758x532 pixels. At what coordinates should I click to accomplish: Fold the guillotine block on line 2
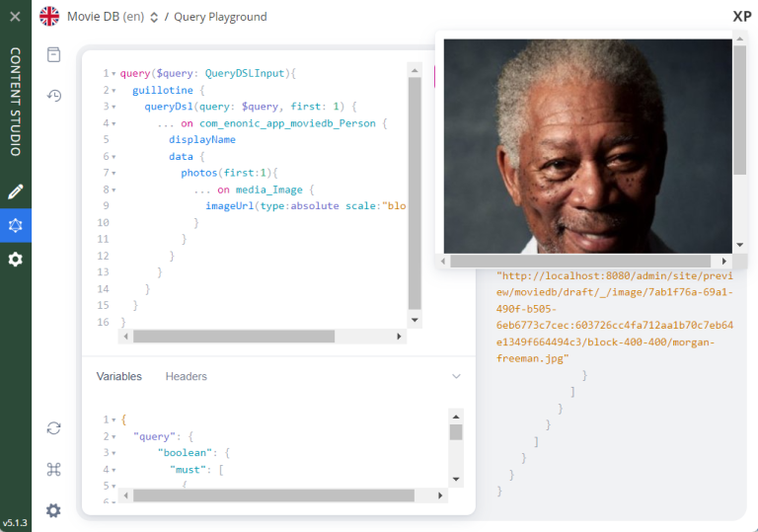[114, 91]
